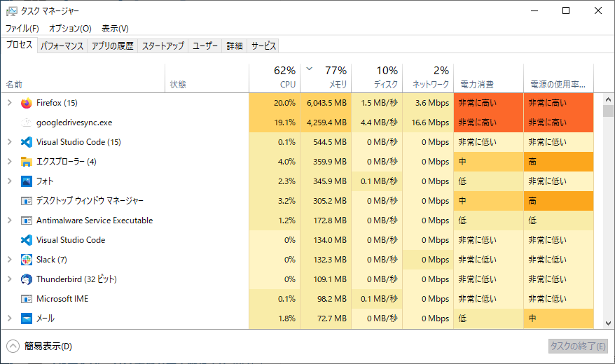
Task: Click the vertical scrollbar thumb
Action: (608, 111)
